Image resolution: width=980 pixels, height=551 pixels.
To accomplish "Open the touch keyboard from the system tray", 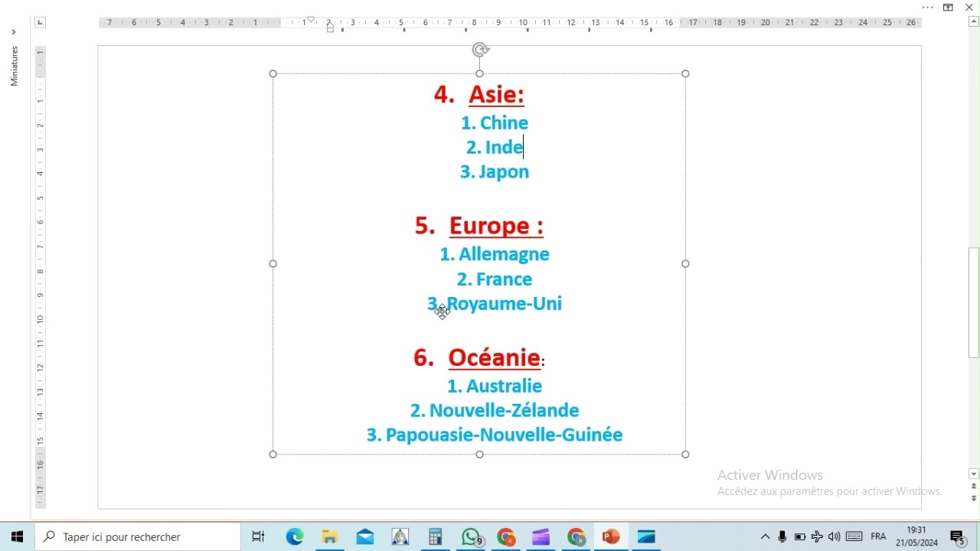I will (854, 537).
